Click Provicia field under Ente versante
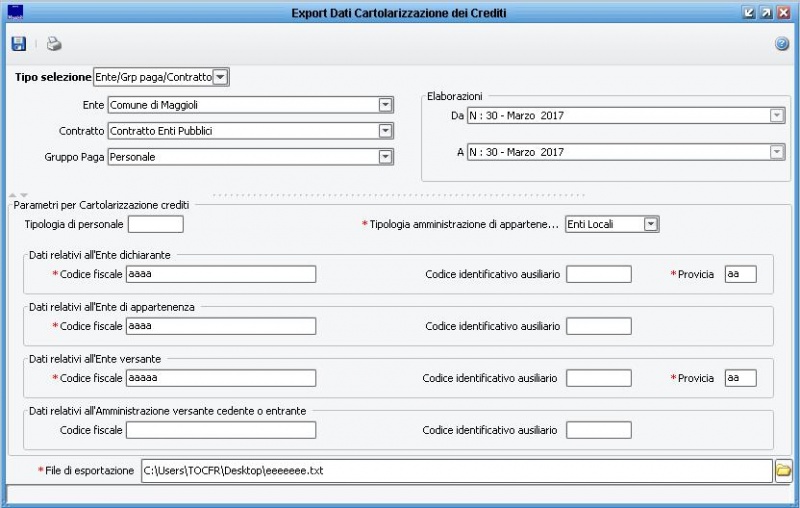 tap(741, 378)
